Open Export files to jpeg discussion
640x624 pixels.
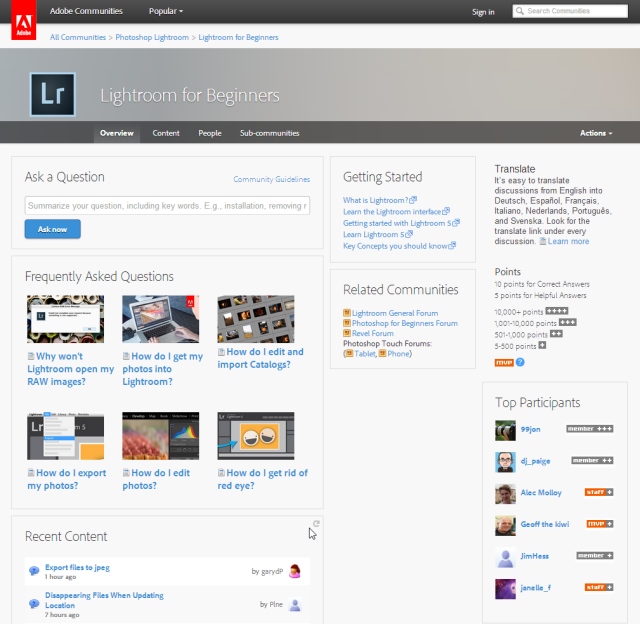tap(77, 567)
